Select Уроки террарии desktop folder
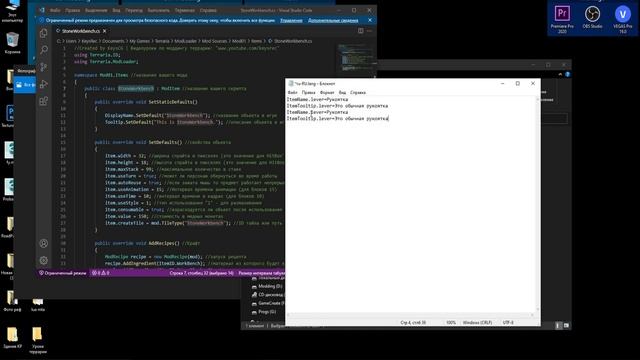The height and width of the screenshot is (360, 640). click(38, 340)
